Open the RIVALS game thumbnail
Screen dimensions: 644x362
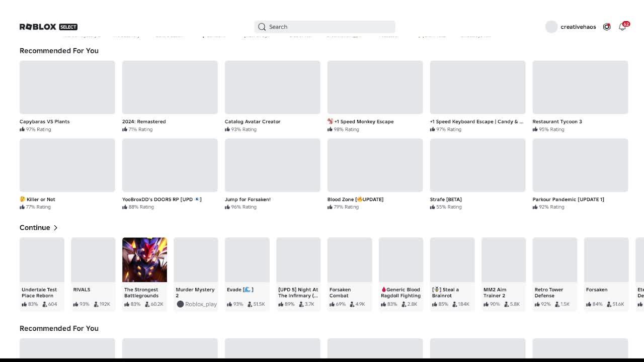click(x=93, y=260)
